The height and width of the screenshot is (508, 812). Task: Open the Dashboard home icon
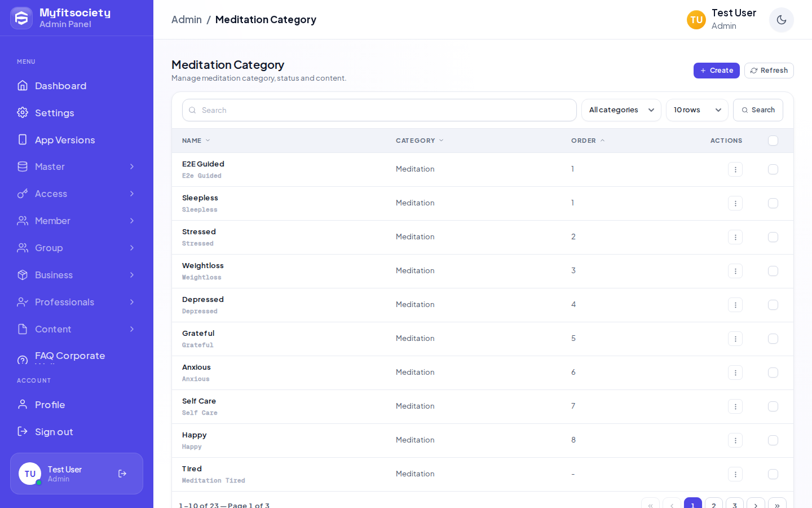(x=23, y=85)
